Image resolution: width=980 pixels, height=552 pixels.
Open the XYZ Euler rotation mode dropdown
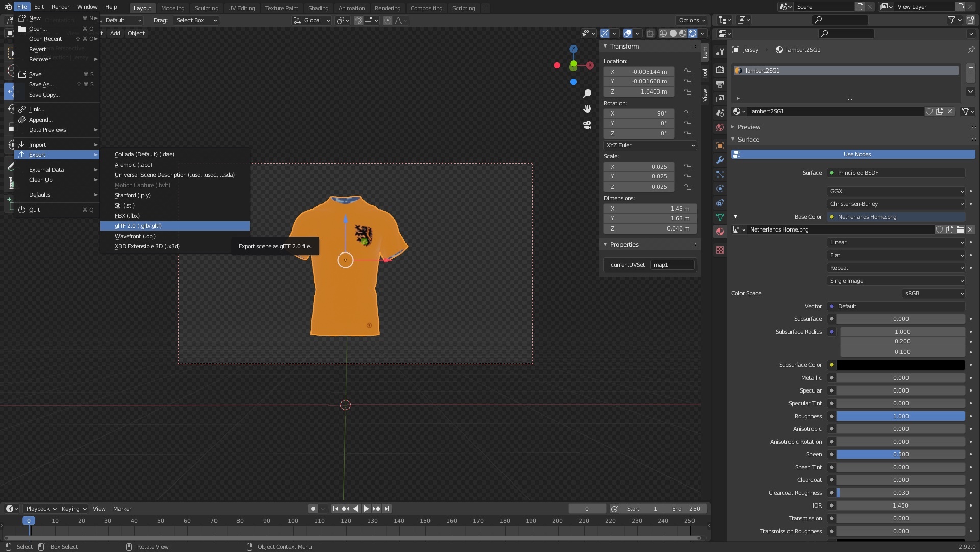tap(650, 145)
